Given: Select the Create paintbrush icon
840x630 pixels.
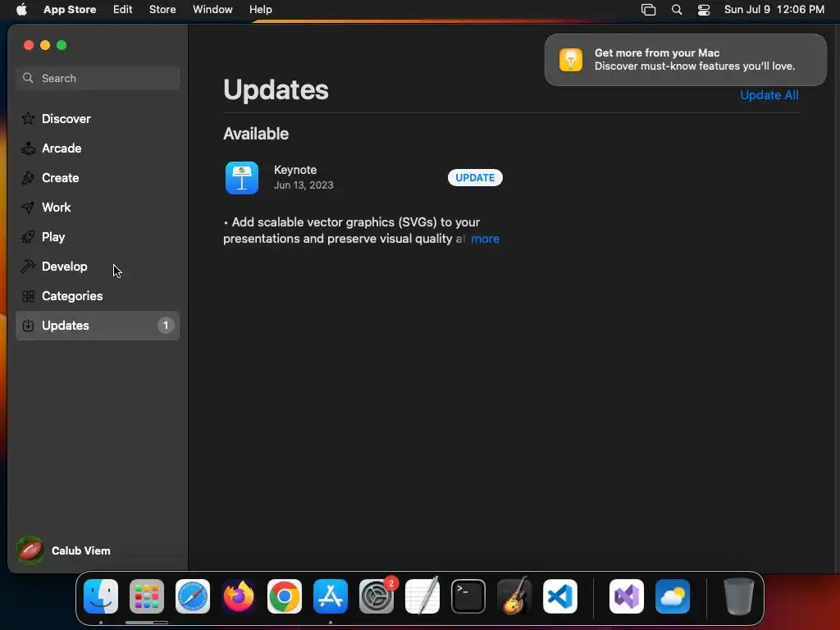Looking at the screenshot, I should point(28,178).
